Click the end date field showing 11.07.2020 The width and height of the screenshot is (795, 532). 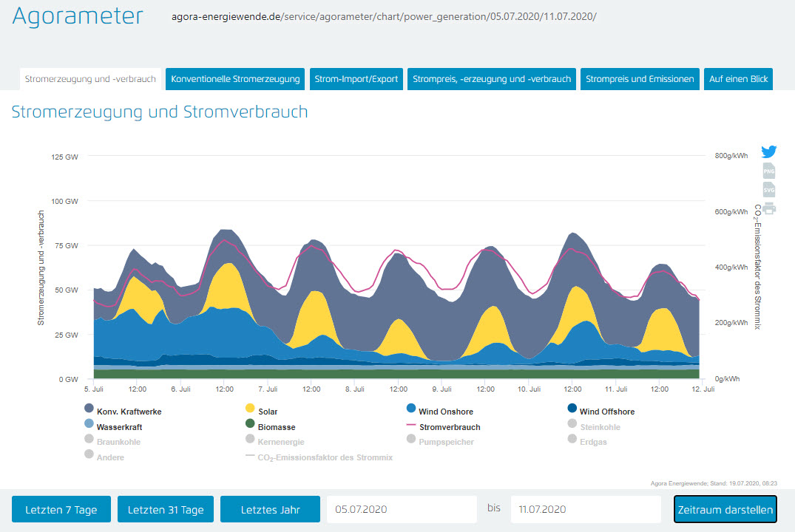[585, 510]
